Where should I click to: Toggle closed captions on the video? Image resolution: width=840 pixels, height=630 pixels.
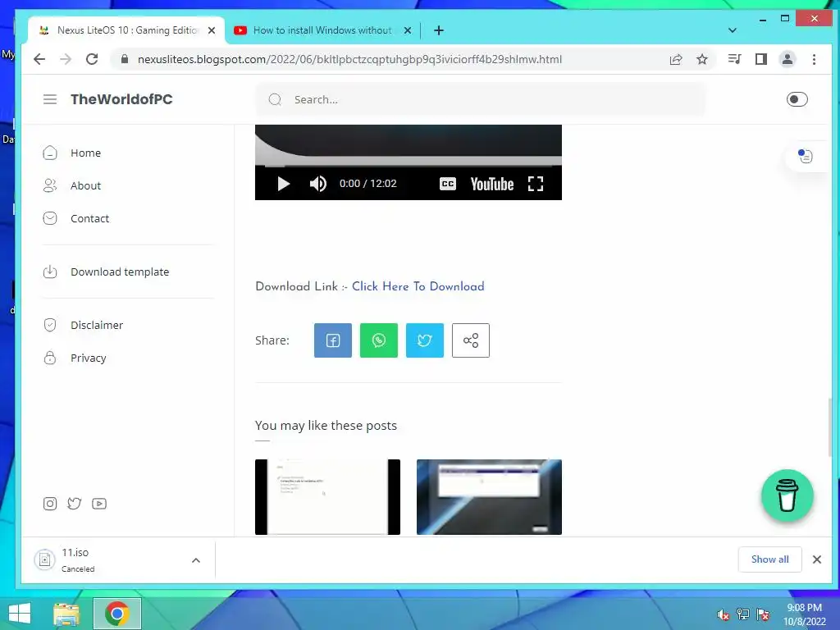coord(447,184)
